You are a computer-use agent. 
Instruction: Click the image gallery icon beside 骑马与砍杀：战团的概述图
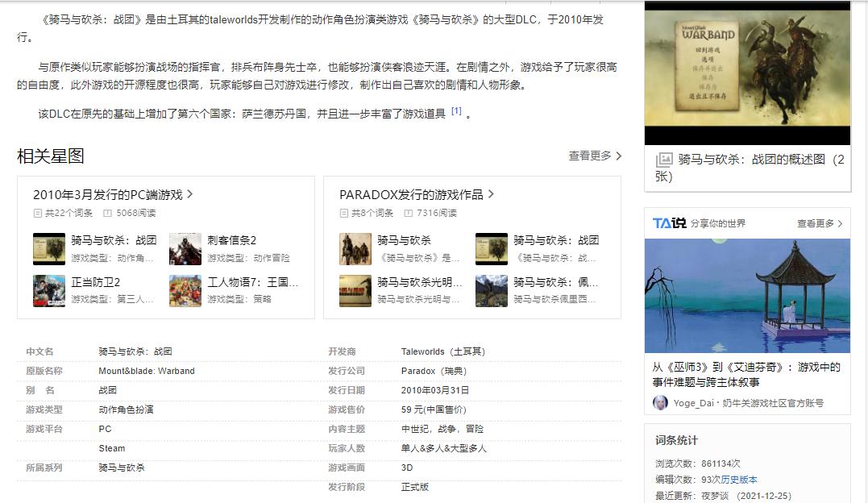coord(664,160)
